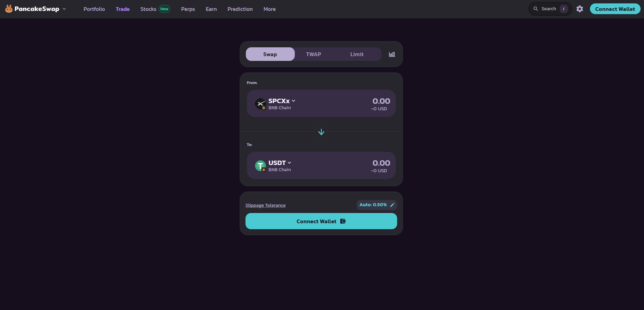
Task: Click the To amount 0.00 field
Action: 381,163
